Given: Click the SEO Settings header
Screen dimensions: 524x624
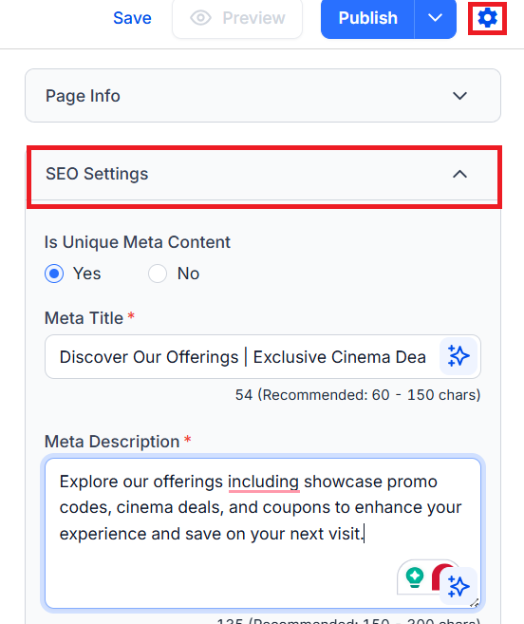Looking at the screenshot, I should pos(264,174).
